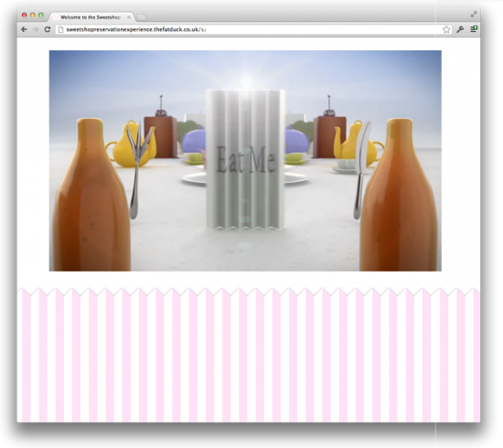Screen dimensions: 503x448
Task: Click the page icon in the address bar
Action: (x=60, y=29)
